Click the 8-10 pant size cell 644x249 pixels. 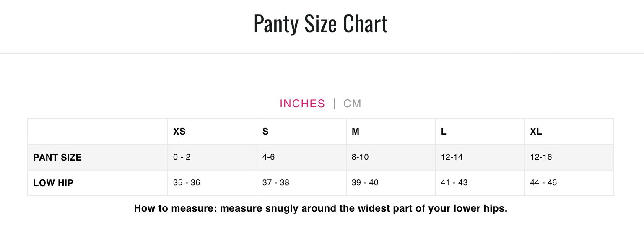[x=391, y=158]
